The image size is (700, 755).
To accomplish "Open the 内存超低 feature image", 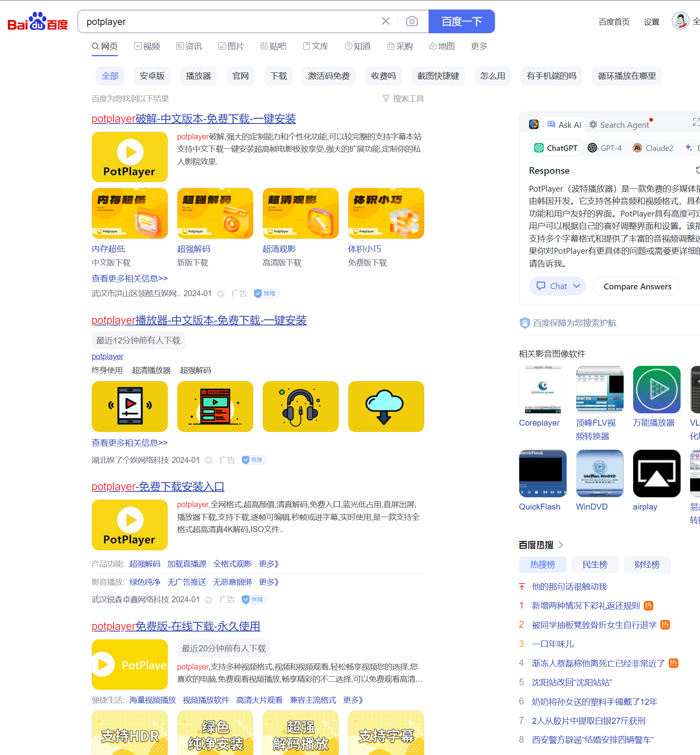I will pyautogui.click(x=130, y=213).
